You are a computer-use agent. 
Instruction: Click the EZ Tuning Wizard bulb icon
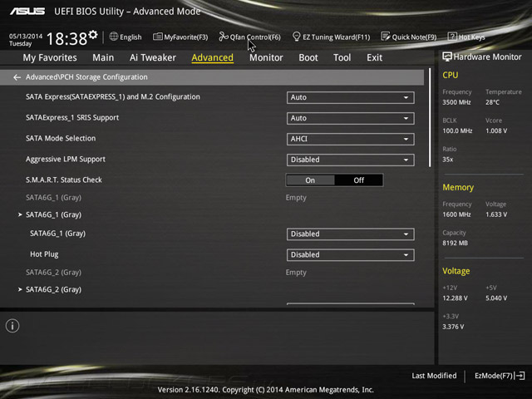tap(296, 37)
